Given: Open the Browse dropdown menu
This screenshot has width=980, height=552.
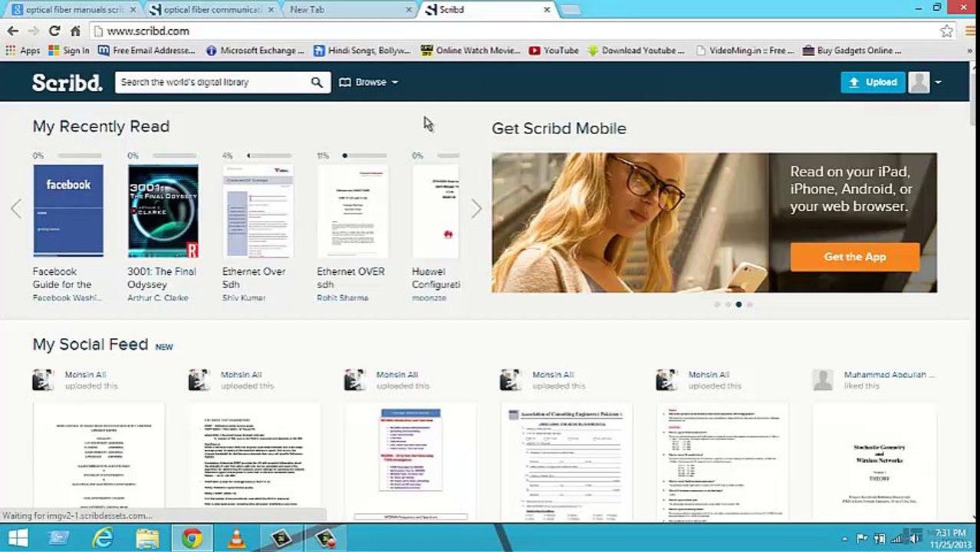Looking at the screenshot, I should click(x=369, y=82).
